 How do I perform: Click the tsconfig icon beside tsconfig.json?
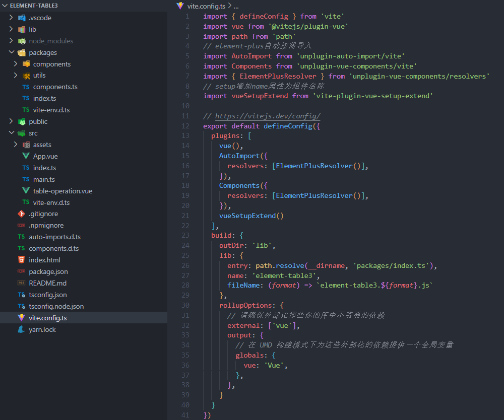coord(22,295)
